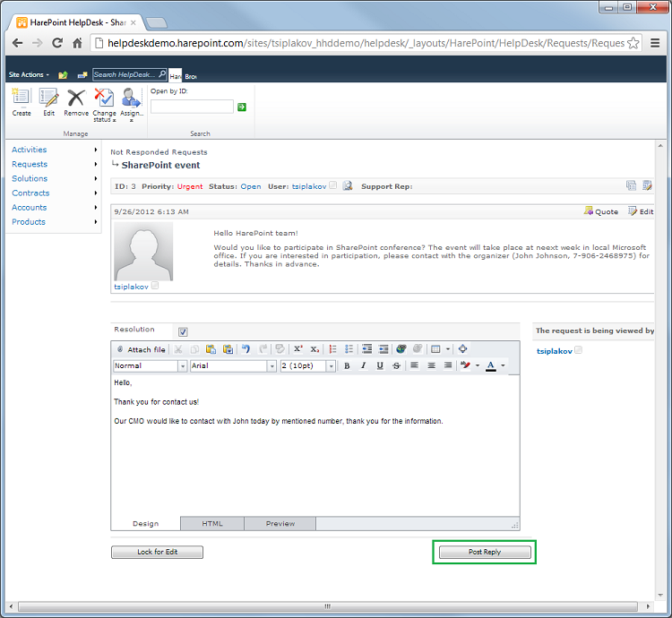Toggle Italic formatting
Image resolution: width=672 pixels, height=618 pixels.
(x=363, y=365)
